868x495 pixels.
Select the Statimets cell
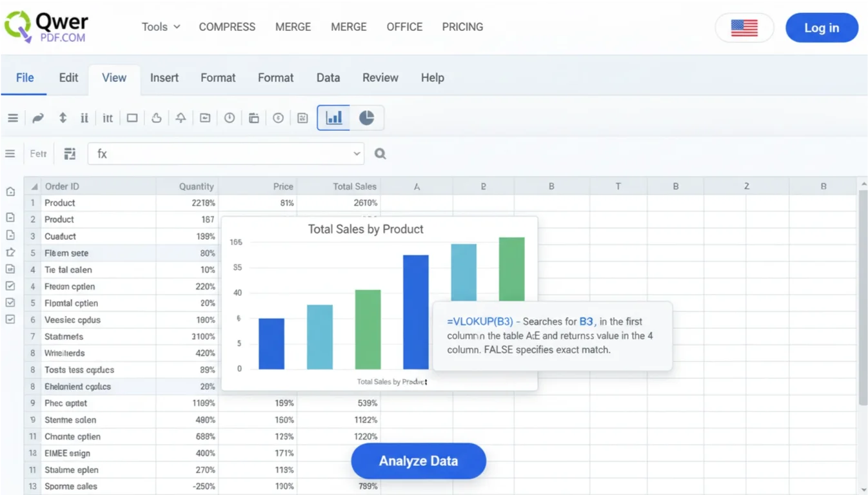pyautogui.click(x=98, y=336)
